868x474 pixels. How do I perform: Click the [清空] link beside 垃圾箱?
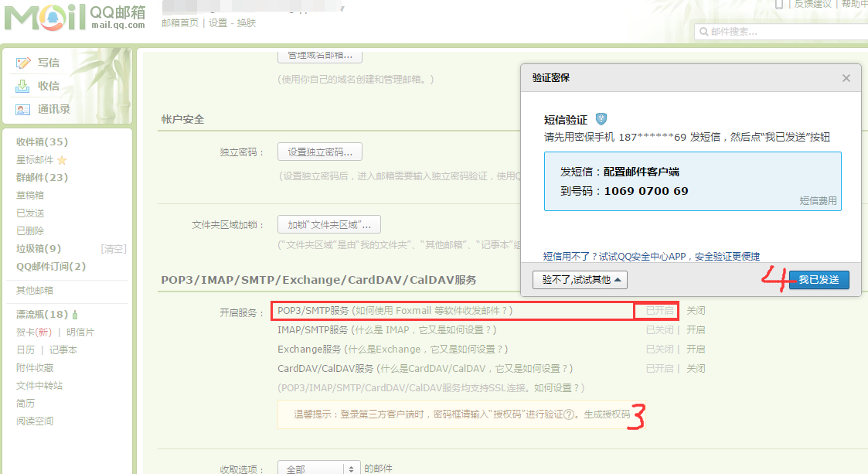coord(114,249)
